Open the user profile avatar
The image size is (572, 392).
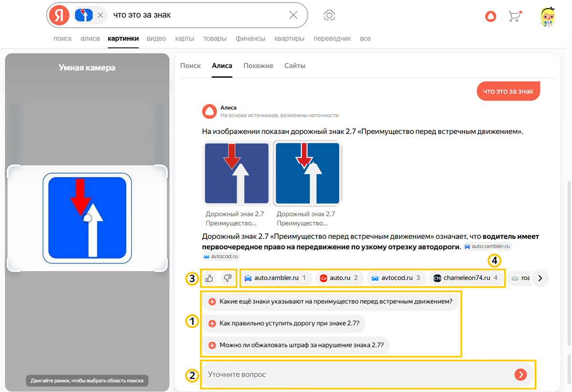(x=548, y=17)
